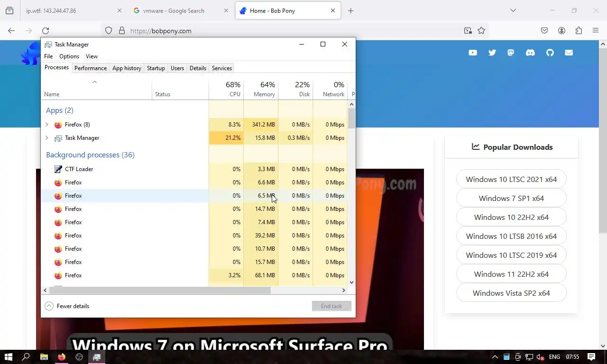The width and height of the screenshot is (607, 364).
Task: Open Windows 10 LTSC 2019 x64 download
Action: tap(511, 255)
